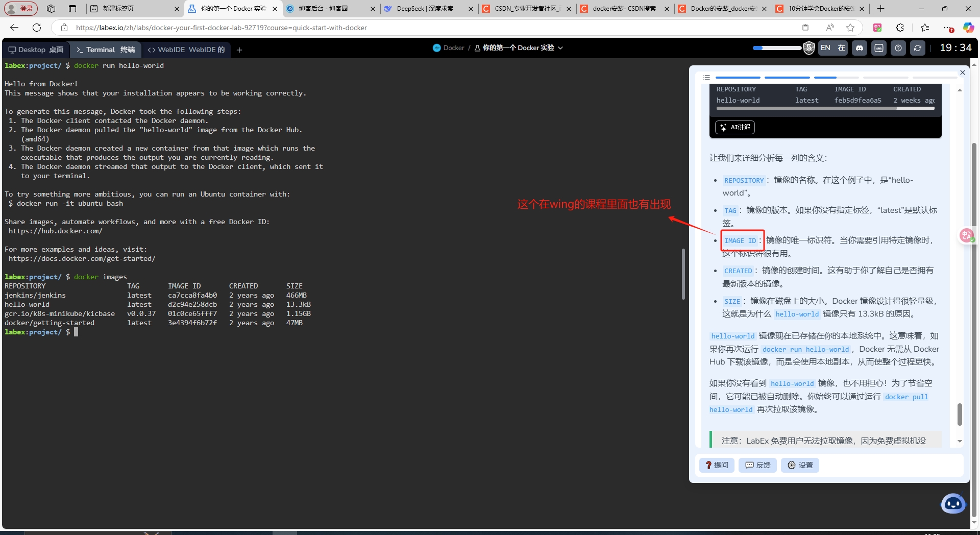The image size is (980, 535).
Task: Click the instructions panel scrollbar thumb
Action: pyautogui.click(x=960, y=414)
